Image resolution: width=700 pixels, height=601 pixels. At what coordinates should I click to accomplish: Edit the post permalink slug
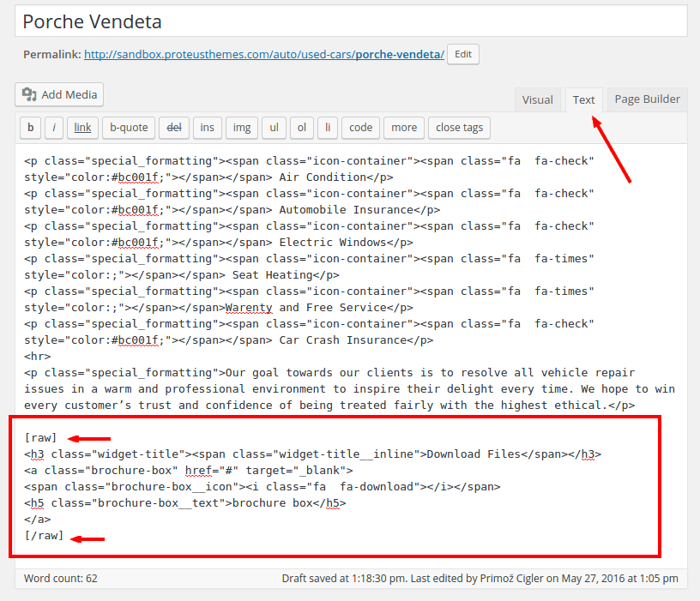tap(462, 54)
